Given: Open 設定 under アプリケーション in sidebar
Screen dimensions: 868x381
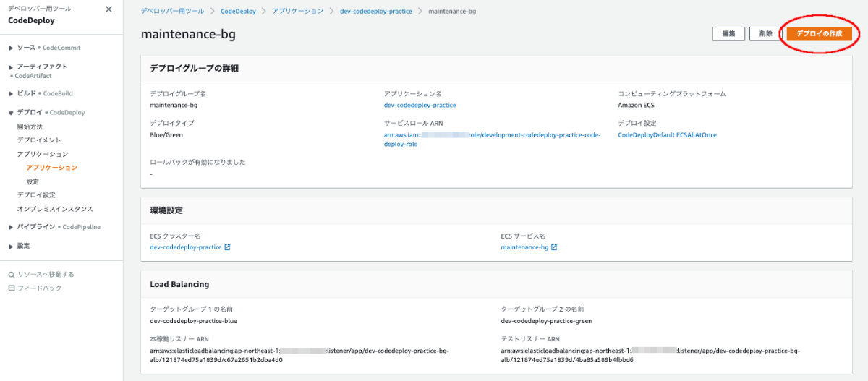Looking at the screenshot, I should pyautogui.click(x=33, y=181).
